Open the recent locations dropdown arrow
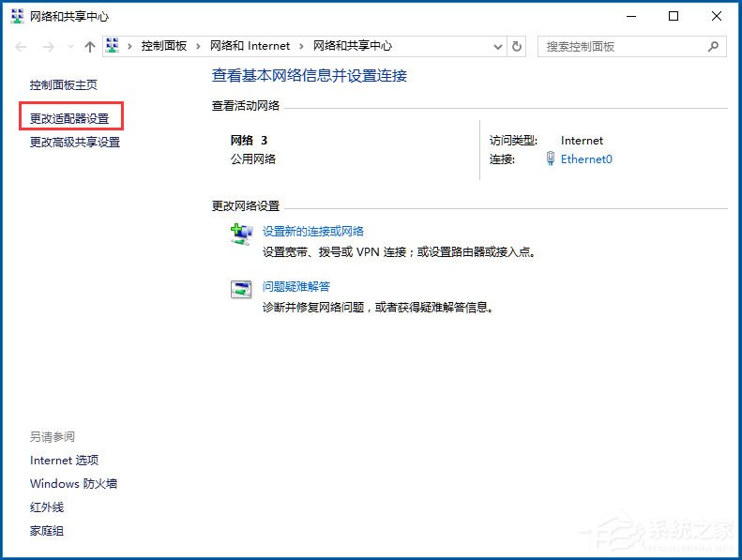The width and height of the screenshot is (742, 560). 70,46
